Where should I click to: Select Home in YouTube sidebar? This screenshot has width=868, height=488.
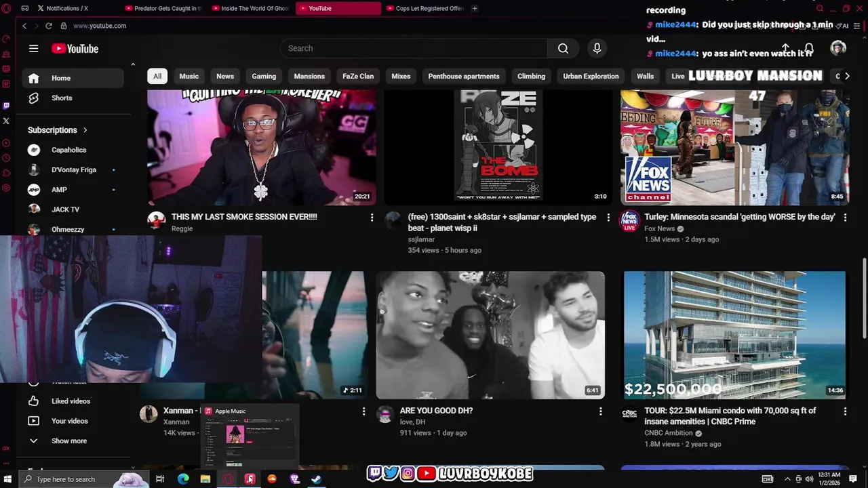point(73,78)
